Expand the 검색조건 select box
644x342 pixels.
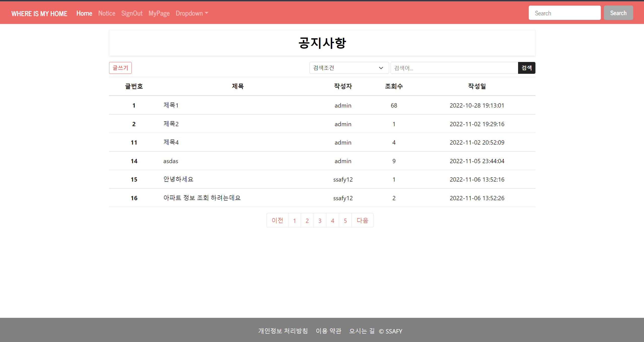[x=349, y=68]
